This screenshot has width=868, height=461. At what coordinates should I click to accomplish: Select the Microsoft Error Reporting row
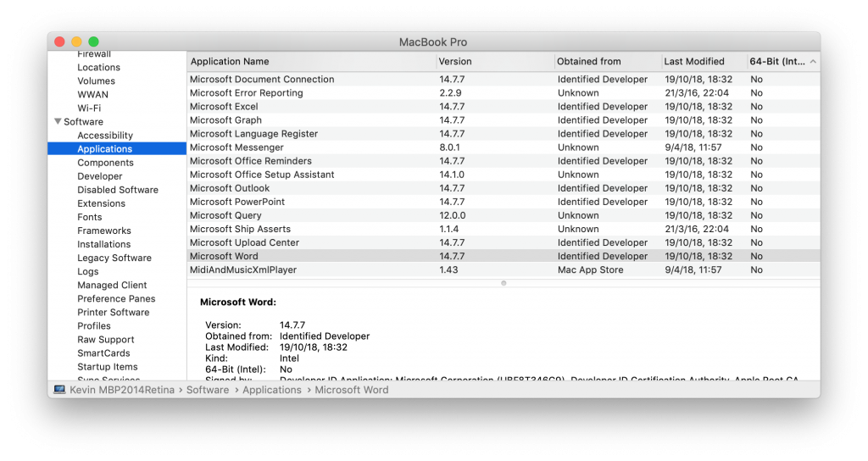(x=504, y=93)
